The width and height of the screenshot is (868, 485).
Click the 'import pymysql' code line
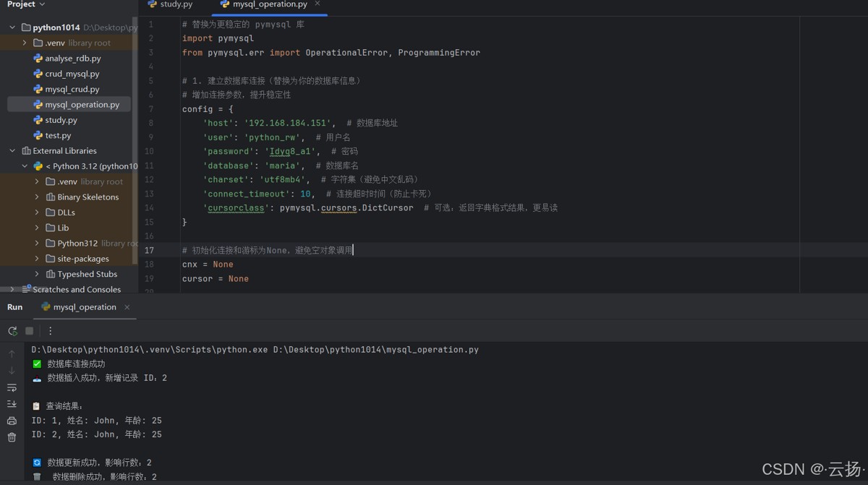pyautogui.click(x=218, y=38)
